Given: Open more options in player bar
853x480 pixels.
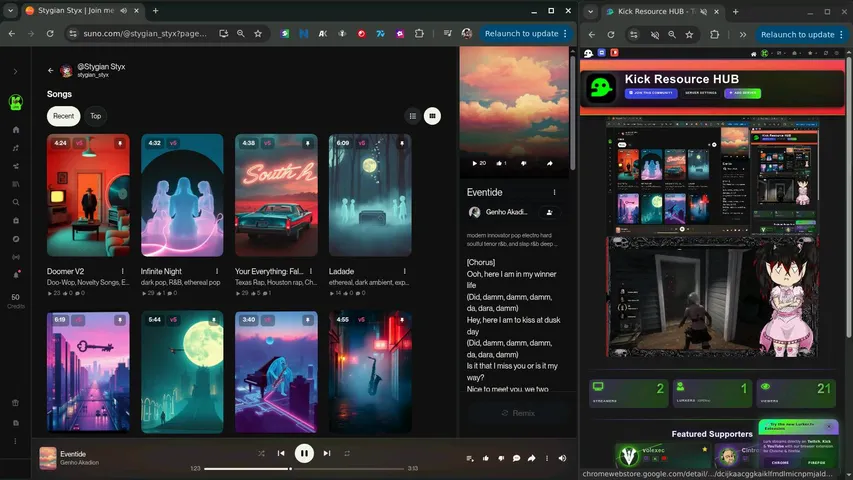Looking at the screenshot, I should pyautogui.click(x=547, y=458).
